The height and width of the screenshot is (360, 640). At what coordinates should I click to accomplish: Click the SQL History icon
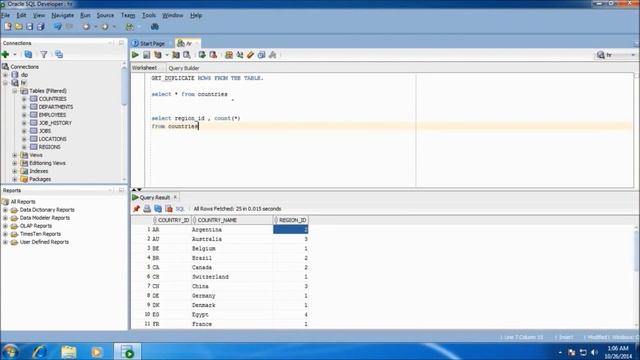pos(261,55)
